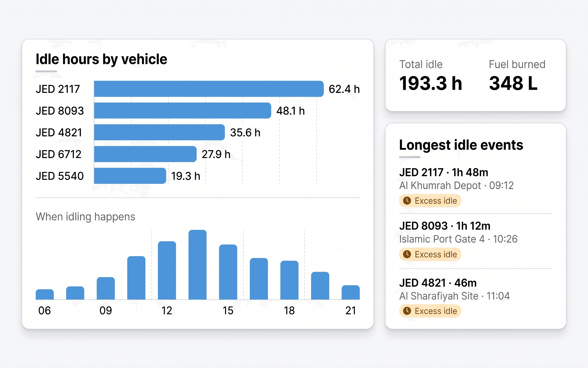Select the Excess idle badge under Al Sharafiyah Site
The height and width of the screenshot is (368, 588).
point(430,311)
